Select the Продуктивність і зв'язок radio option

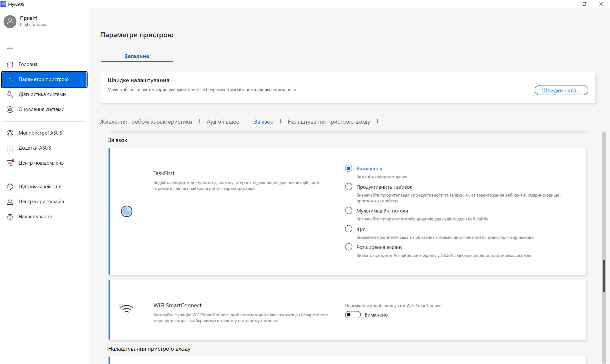348,187
